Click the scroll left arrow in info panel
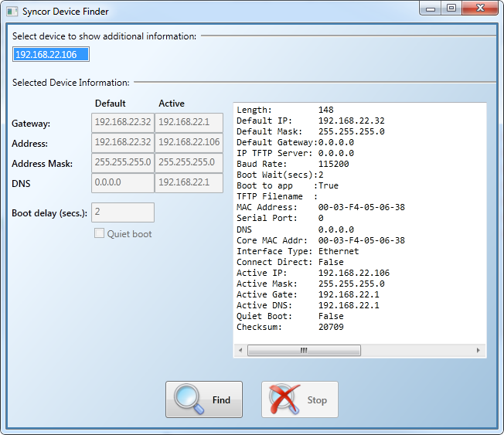 tap(240, 350)
